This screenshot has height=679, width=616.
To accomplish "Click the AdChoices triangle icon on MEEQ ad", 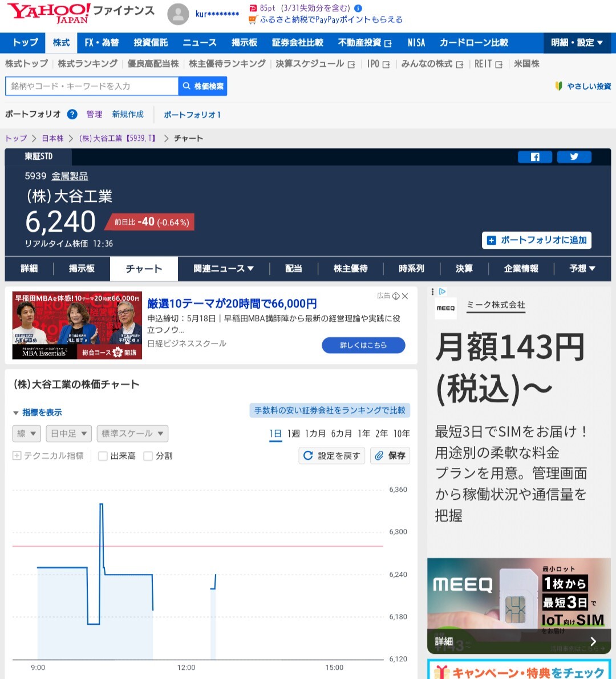I will point(442,292).
